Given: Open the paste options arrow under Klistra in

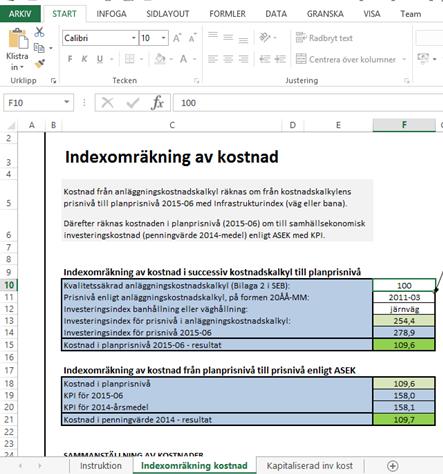Looking at the screenshot, I should 22,68.
